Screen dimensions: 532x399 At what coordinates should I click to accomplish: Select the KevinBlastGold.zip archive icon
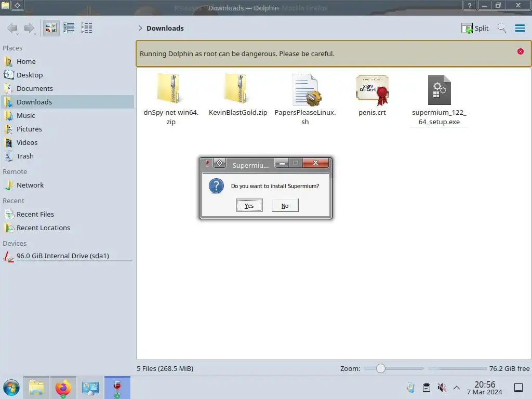236,88
